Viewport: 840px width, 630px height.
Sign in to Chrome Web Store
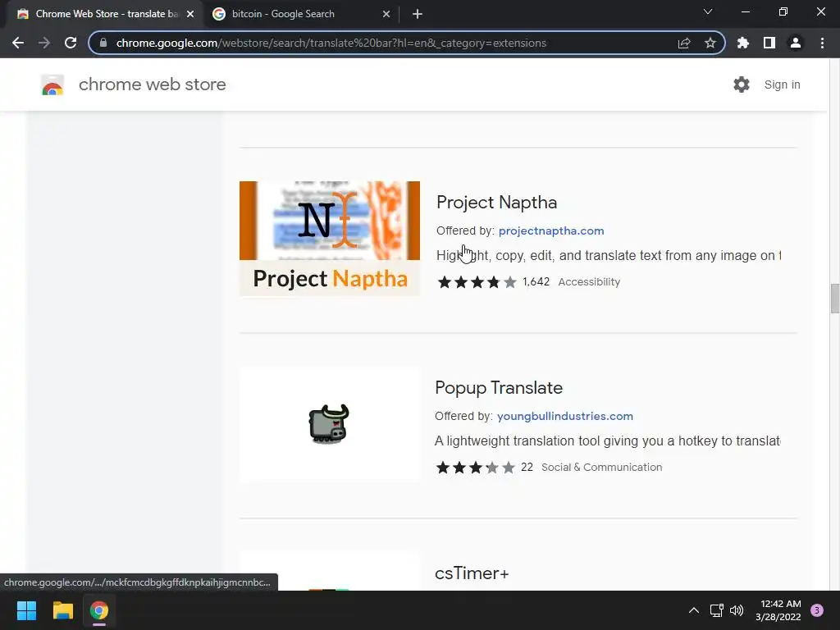pyautogui.click(x=782, y=84)
